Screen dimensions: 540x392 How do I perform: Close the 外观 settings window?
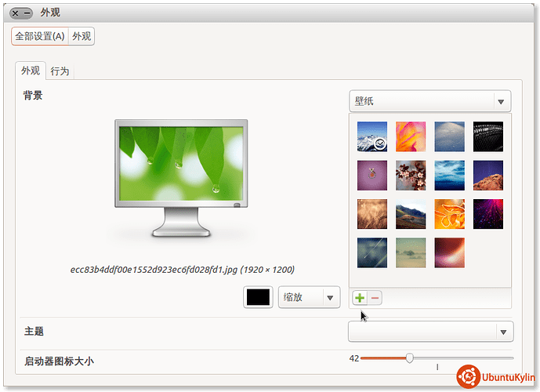[15, 13]
